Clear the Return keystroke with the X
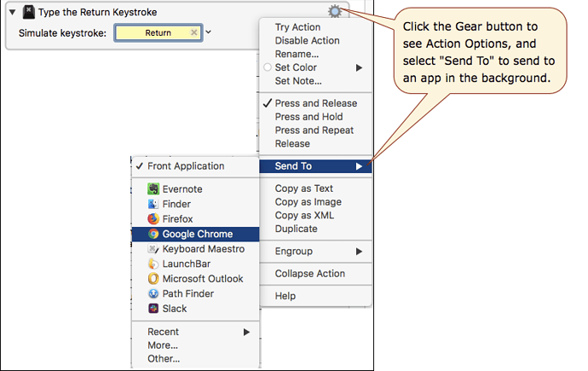This screenshot has width=588, height=371. [x=194, y=32]
